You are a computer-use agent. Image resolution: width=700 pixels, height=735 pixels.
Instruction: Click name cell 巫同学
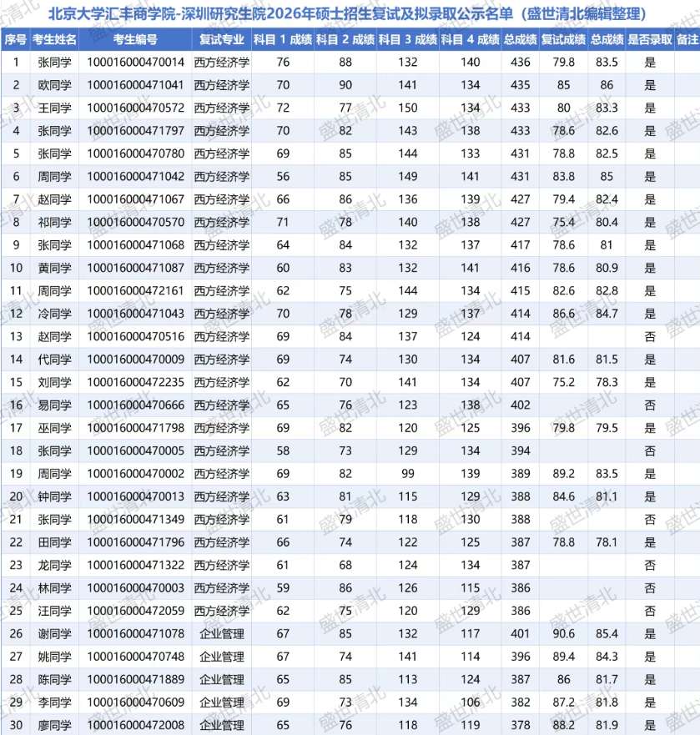[54, 427]
